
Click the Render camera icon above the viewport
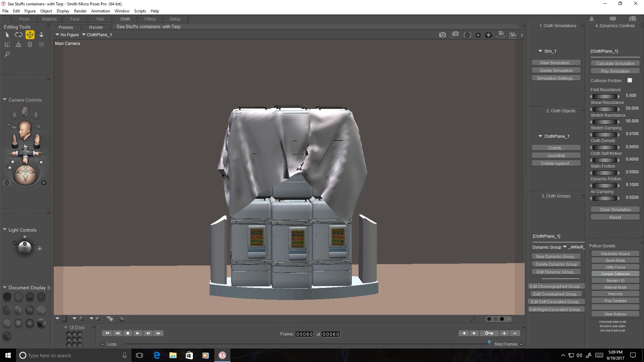[x=442, y=35]
